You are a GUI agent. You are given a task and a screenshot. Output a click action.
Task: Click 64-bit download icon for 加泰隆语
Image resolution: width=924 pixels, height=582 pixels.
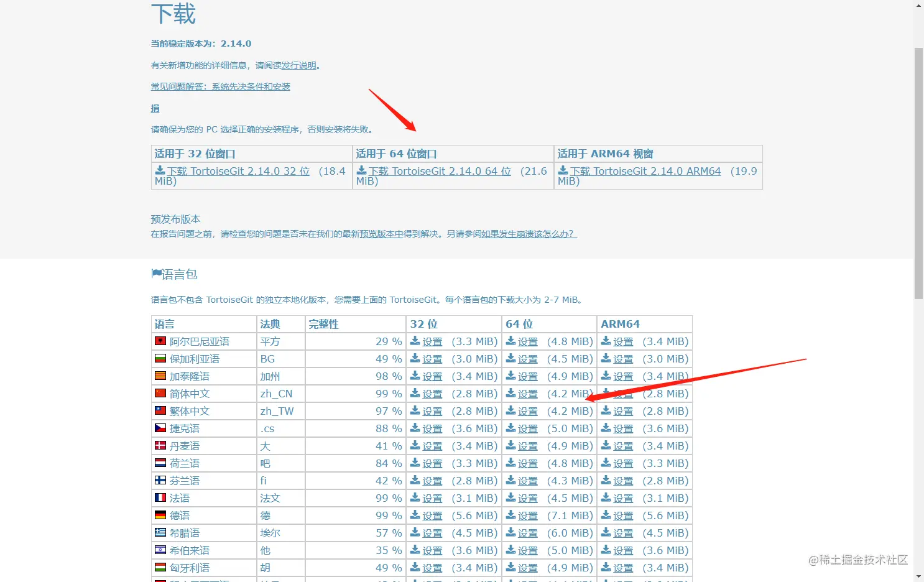tap(511, 376)
